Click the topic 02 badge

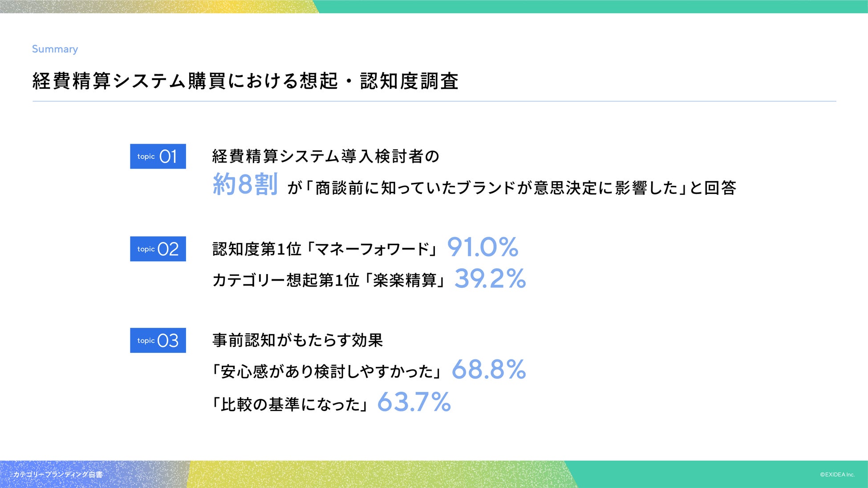click(x=158, y=249)
